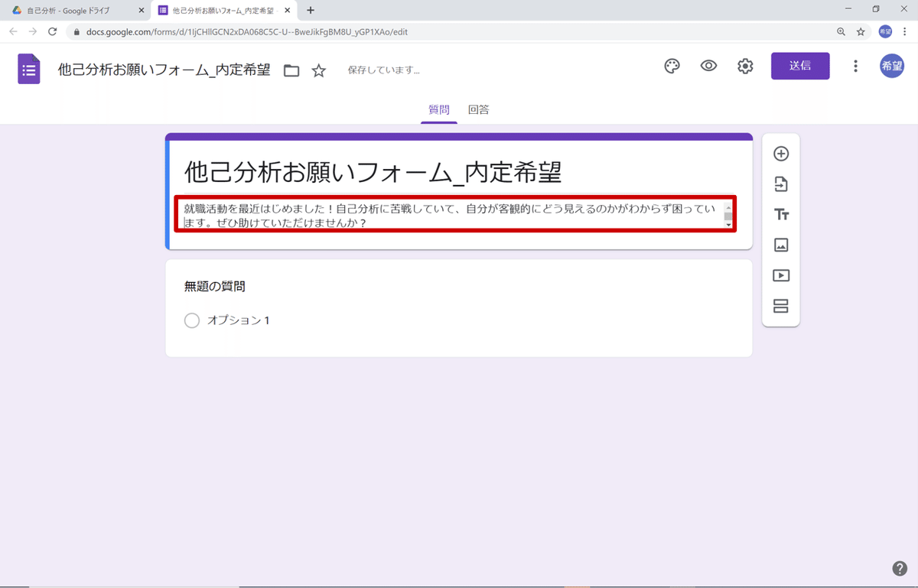Viewport: 918px width, 588px height.
Task: Add a new section to the form
Action: (x=780, y=306)
